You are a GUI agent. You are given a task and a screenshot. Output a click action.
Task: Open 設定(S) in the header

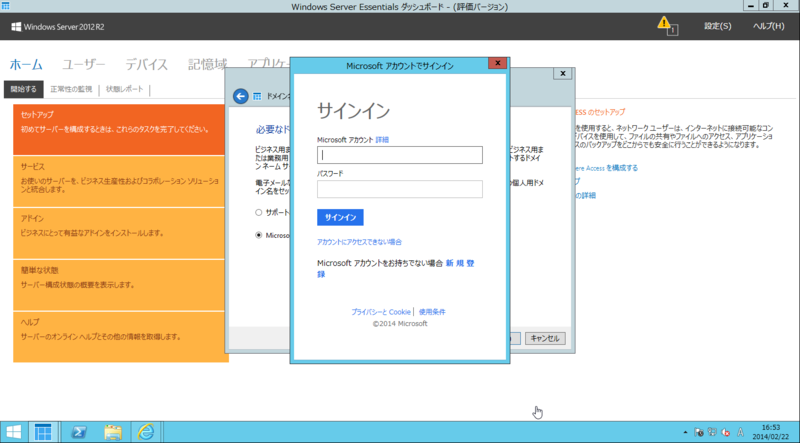pos(717,26)
